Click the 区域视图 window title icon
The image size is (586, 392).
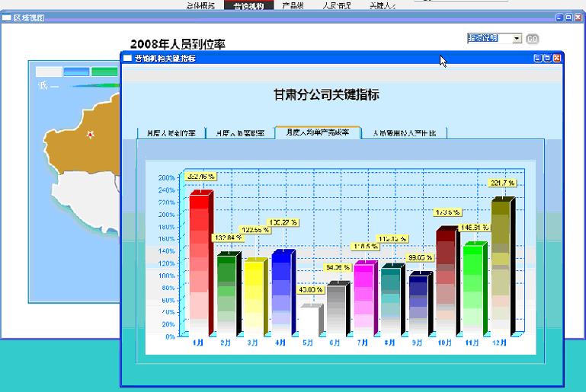7,18
